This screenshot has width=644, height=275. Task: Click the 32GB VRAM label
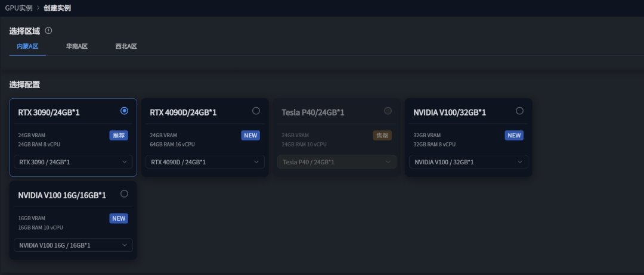(x=427, y=135)
